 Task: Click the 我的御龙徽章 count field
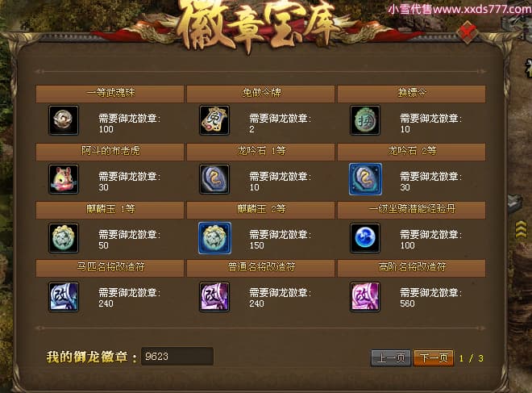(177, 357)
